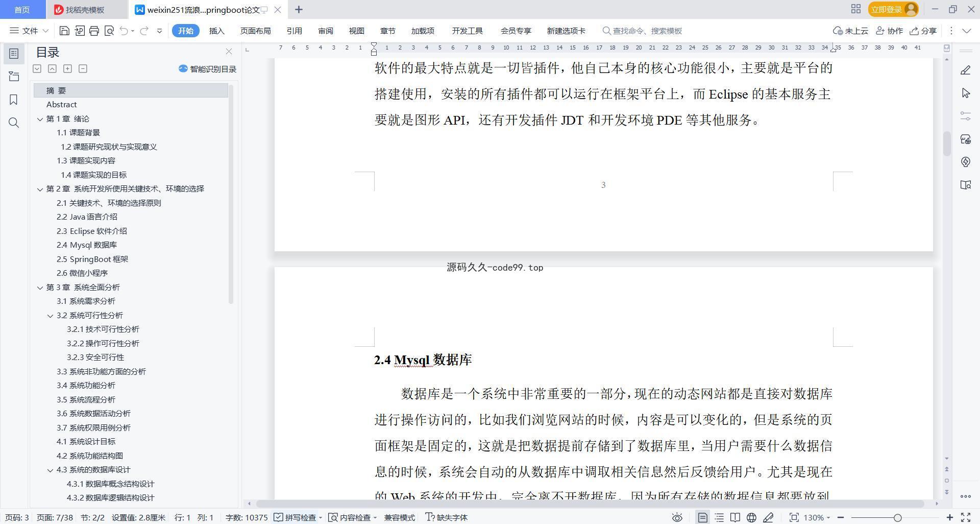The height and width of the screenshot is (524, 980).
Task: Collapse 4.3 系统的数据库设计 tree node
Action: (x=50, y=470)
